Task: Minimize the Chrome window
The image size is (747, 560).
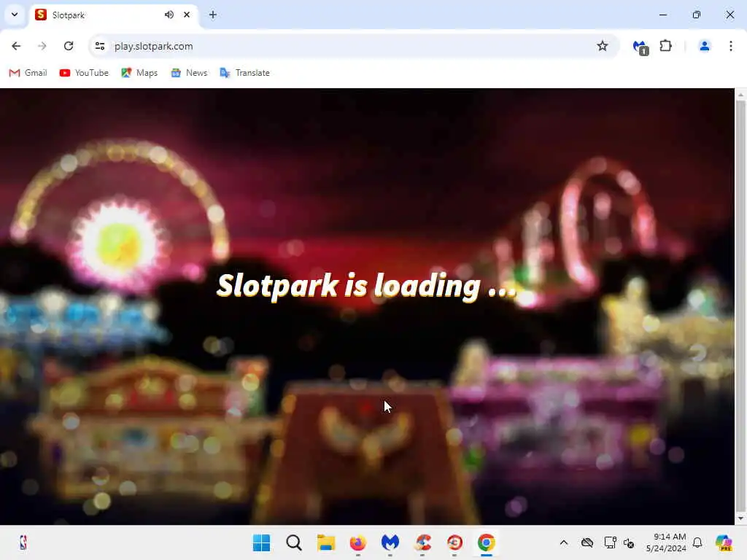Action: [662, 15]
